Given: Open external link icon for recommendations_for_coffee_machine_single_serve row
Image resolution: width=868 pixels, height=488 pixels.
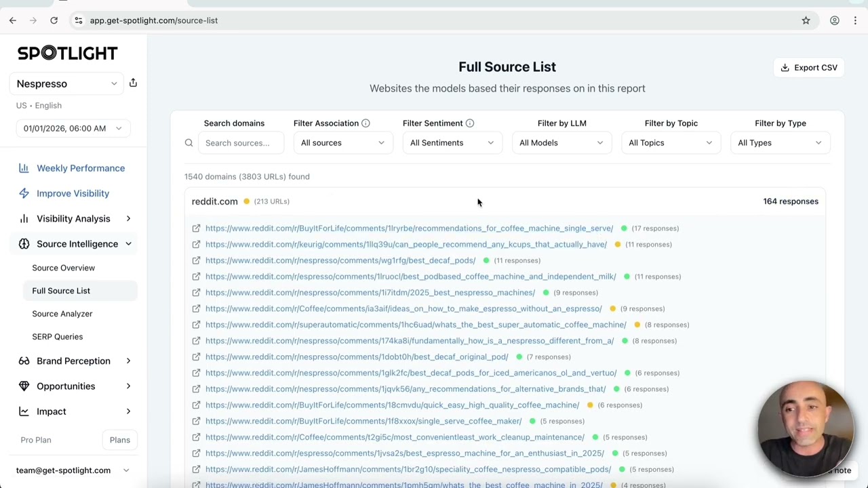Looking at the screenshot, I should (x=196, y=228).
